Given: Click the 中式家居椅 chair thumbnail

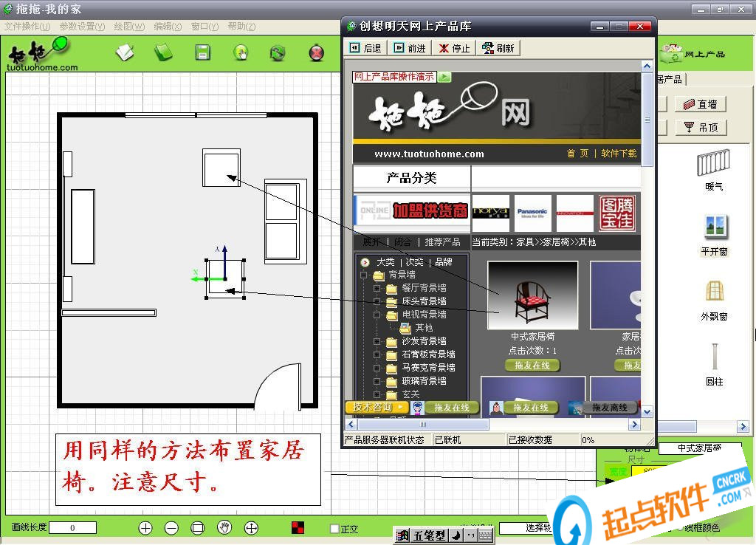Looking at the screenshot, I should click(x=532, y=295).
